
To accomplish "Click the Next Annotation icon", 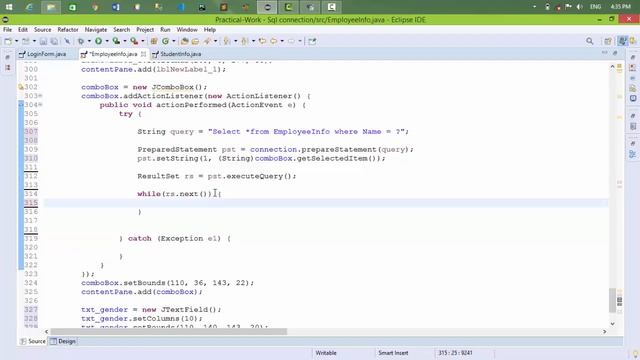I will click(227, 41).
